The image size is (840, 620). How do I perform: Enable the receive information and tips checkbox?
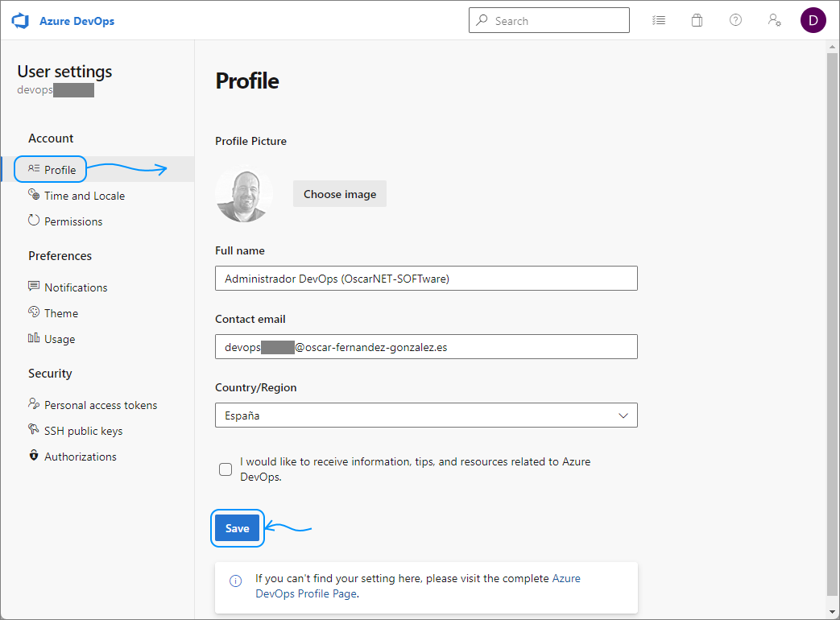226,469
